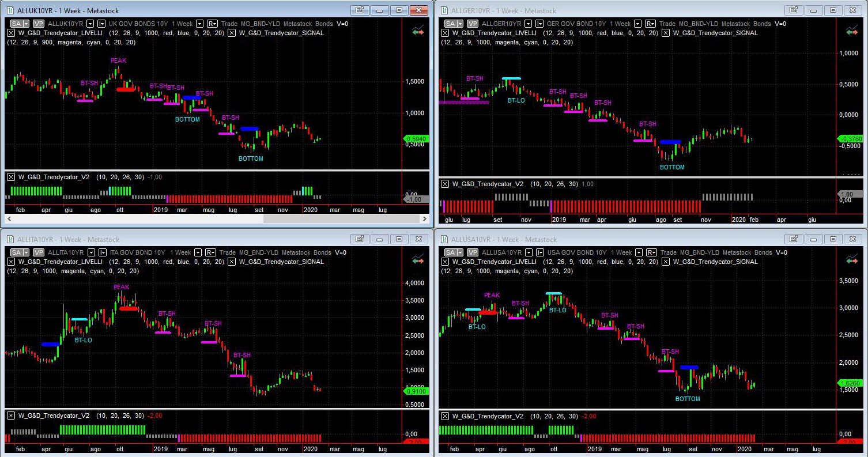Toggle W_G&D_Trendycator_LIVELLI checkbox in USA chart

(445, 262)
